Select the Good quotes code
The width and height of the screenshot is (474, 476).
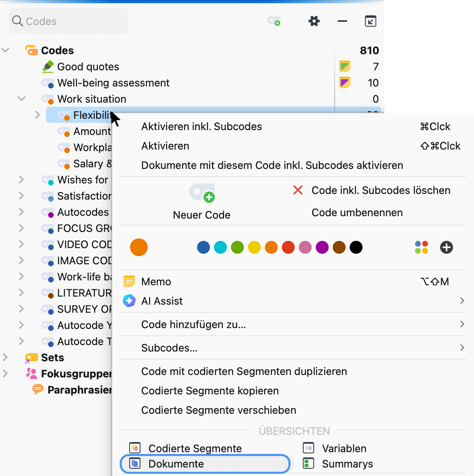click(88, 67)
